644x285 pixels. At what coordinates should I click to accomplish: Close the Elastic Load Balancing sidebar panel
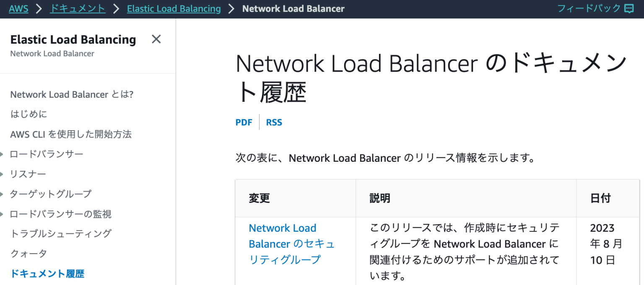point(156,39)
